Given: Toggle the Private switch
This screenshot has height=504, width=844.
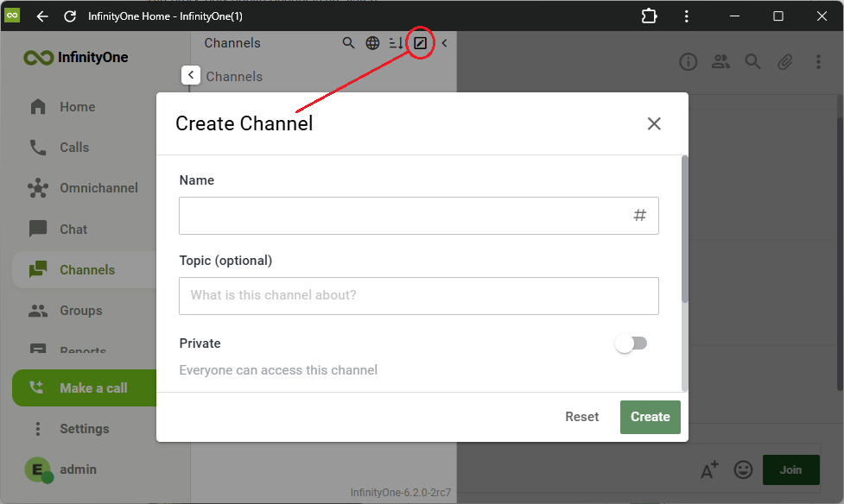Looking at the screenshot, I should point(631,343).
